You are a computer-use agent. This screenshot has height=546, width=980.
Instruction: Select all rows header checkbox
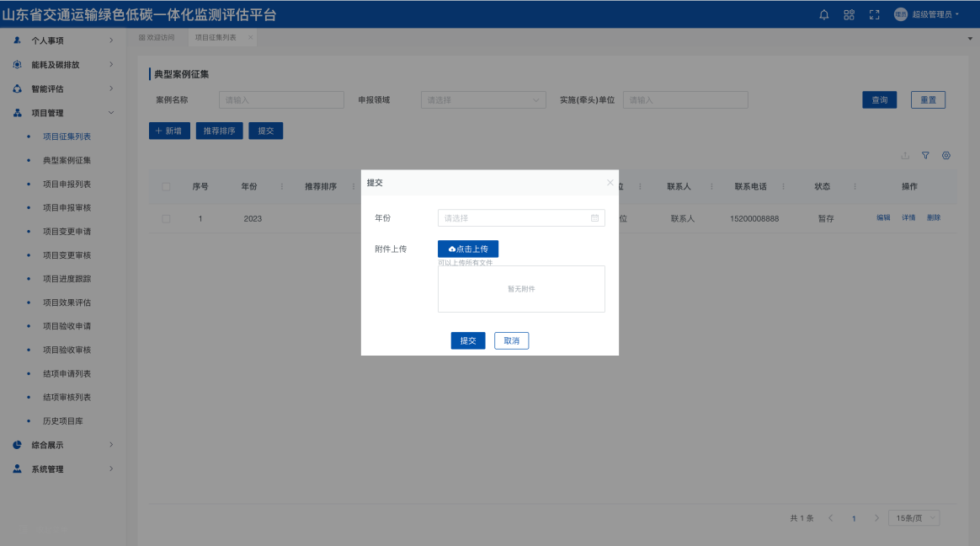tap(166, 187)
